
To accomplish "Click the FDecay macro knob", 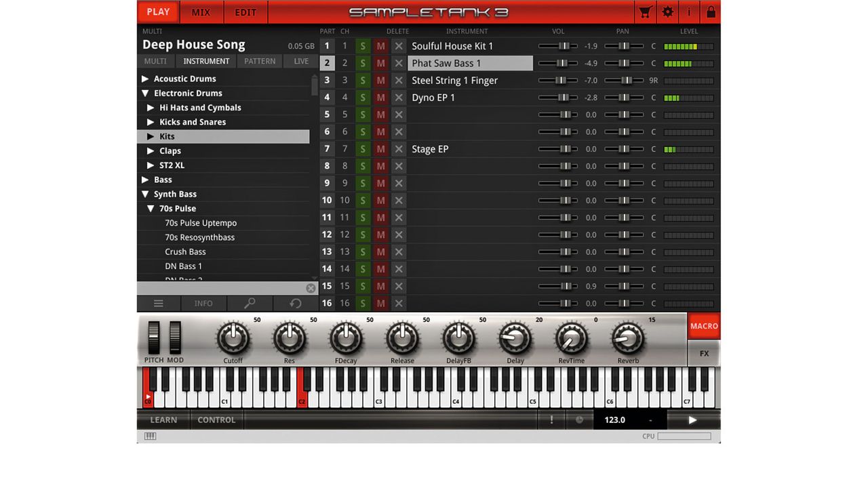I will tap(346, 337).
